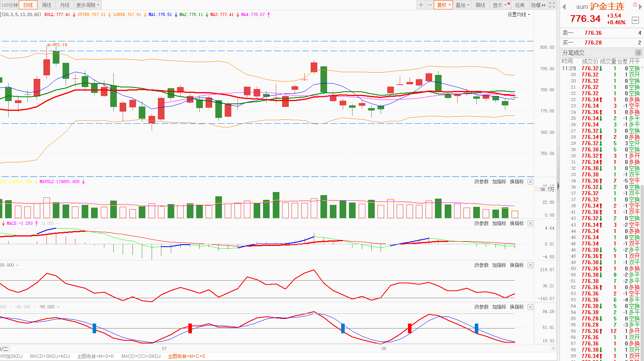Click 换指标 in the MACD panel

coord(517,223)
